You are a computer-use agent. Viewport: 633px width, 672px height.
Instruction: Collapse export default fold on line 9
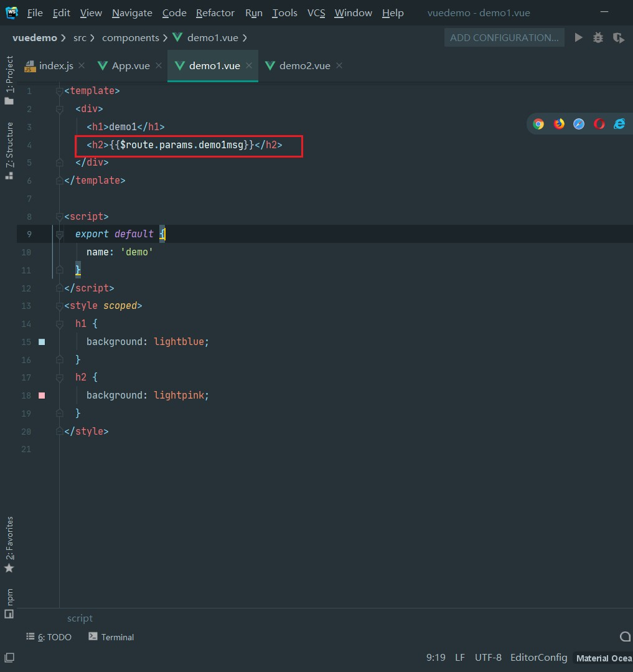click(x=60, y=234)
